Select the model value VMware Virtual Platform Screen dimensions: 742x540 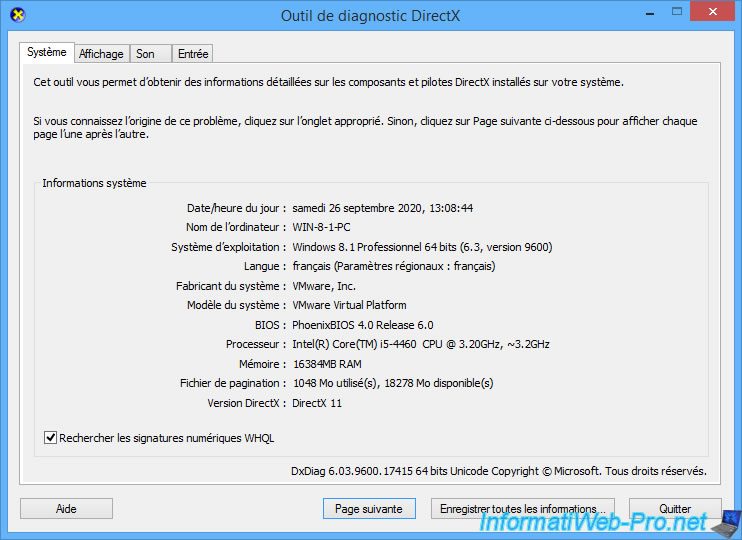[x=349, y=305]
